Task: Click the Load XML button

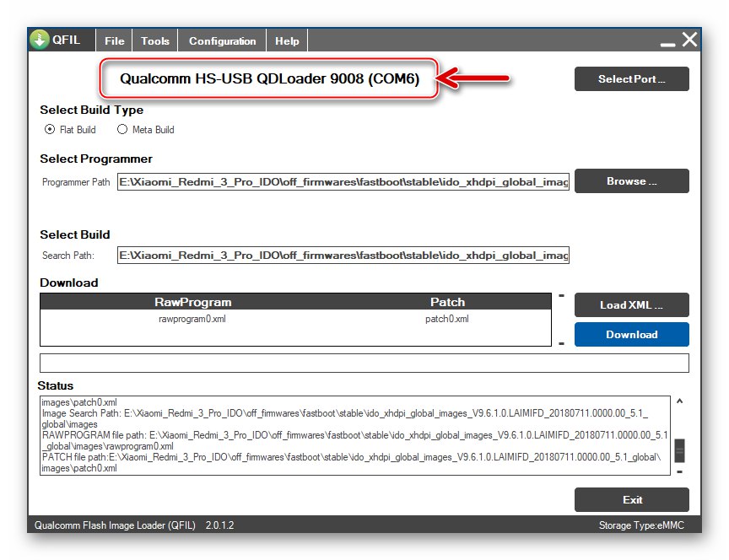Action: 631,304
